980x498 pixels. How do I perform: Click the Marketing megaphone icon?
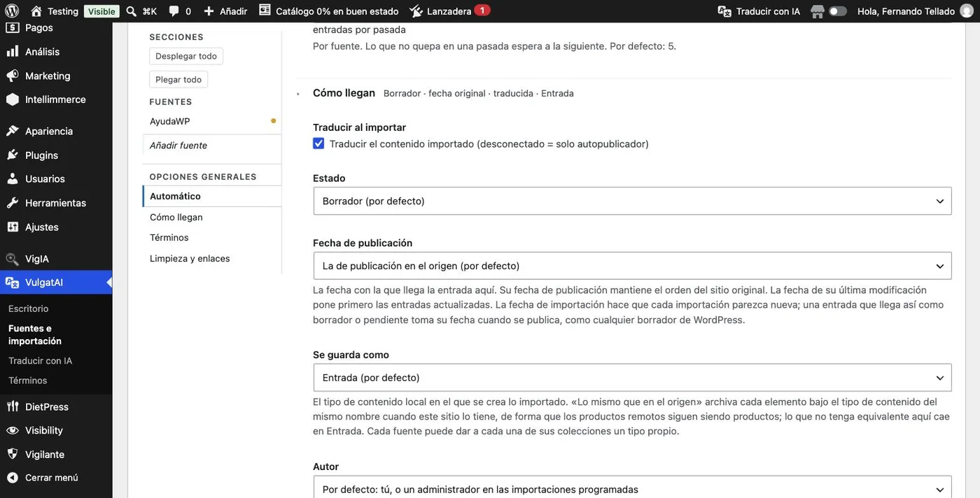pos(13,76)
